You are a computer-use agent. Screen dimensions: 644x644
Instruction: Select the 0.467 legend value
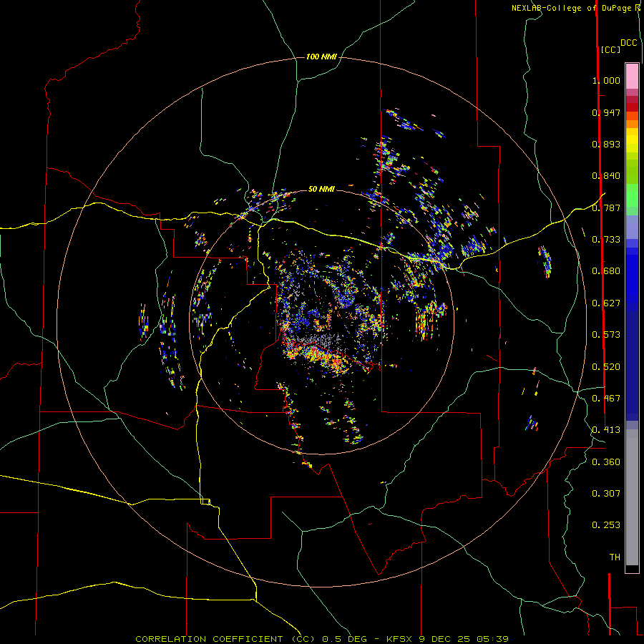coord(606,399)
